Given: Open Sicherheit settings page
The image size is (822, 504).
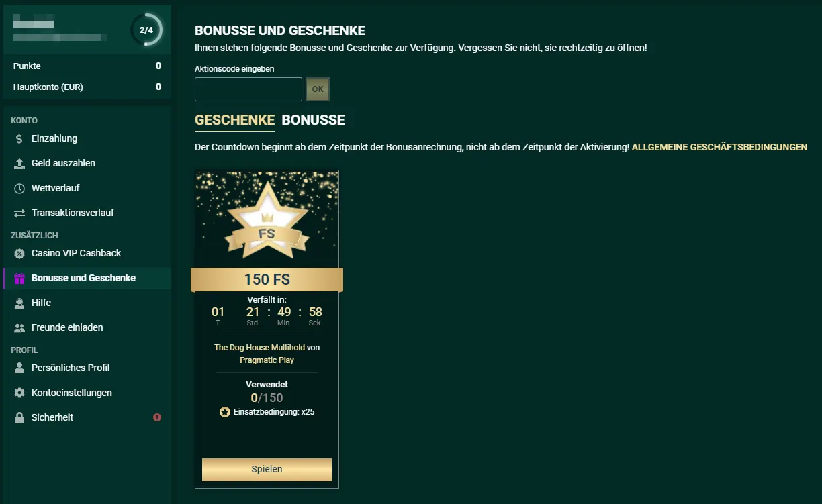Looking at the screenshot, I should tap(87, 417).
